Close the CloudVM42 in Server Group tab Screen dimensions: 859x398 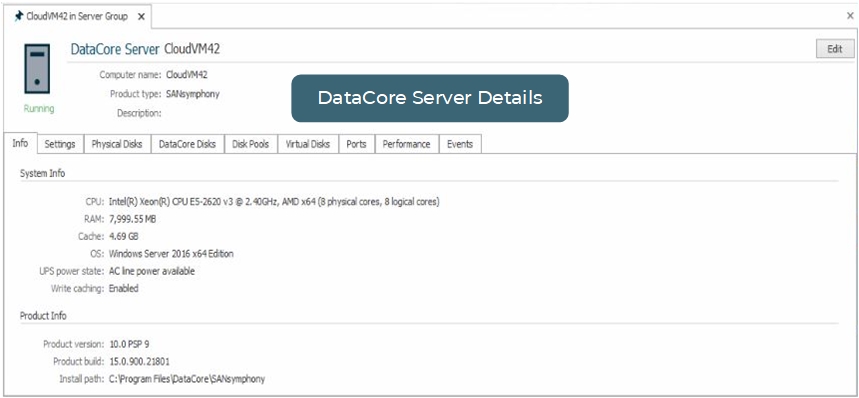click(141, 17)
